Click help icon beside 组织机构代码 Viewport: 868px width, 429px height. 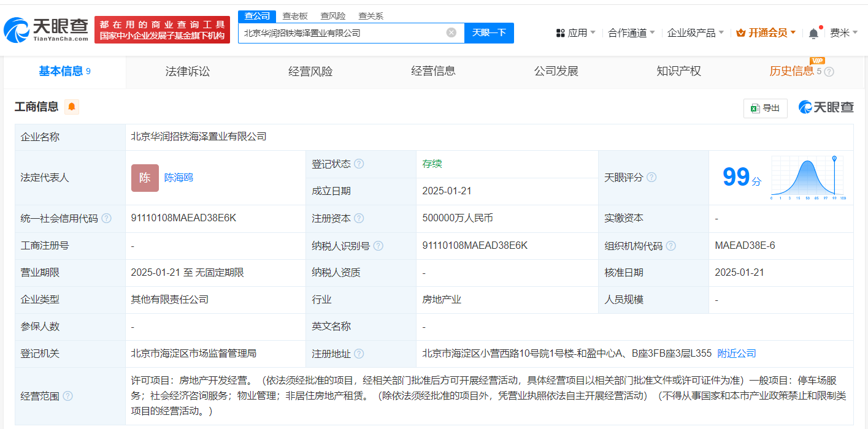click(x=671, y=246)
